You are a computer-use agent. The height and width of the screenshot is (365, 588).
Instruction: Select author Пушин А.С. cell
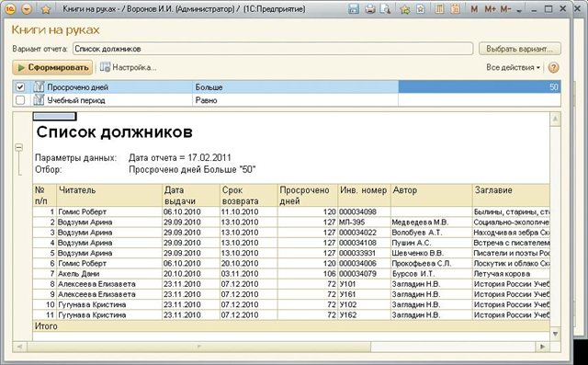432,243
